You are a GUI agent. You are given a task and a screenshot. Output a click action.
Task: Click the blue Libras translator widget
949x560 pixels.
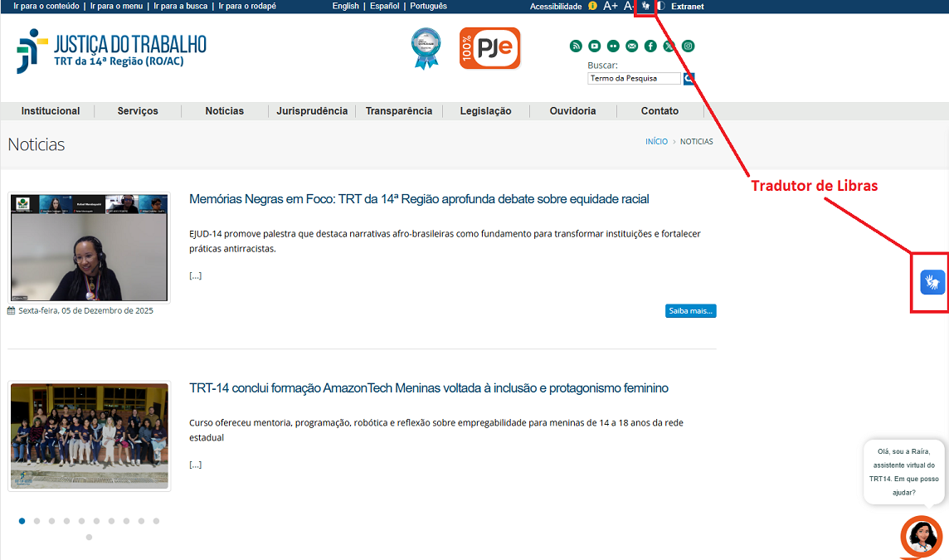[932, 282]
